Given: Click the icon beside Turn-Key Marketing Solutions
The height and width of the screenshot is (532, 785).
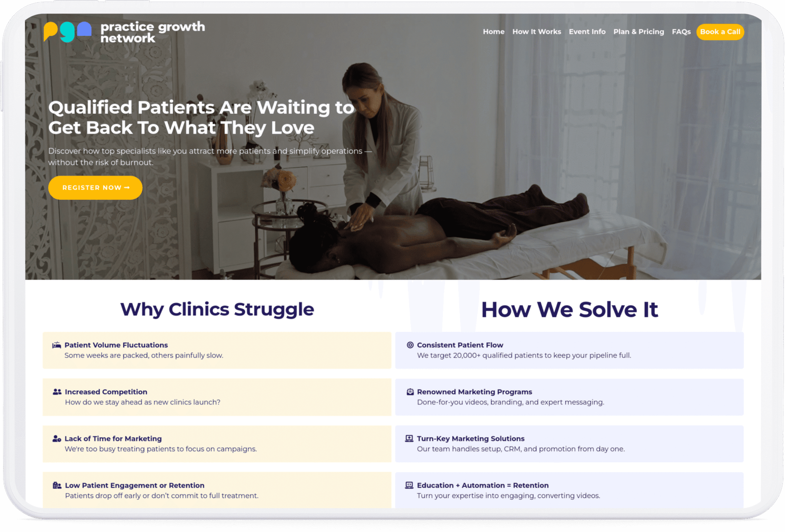Looking at the screenshot, I should click(409, 438).
